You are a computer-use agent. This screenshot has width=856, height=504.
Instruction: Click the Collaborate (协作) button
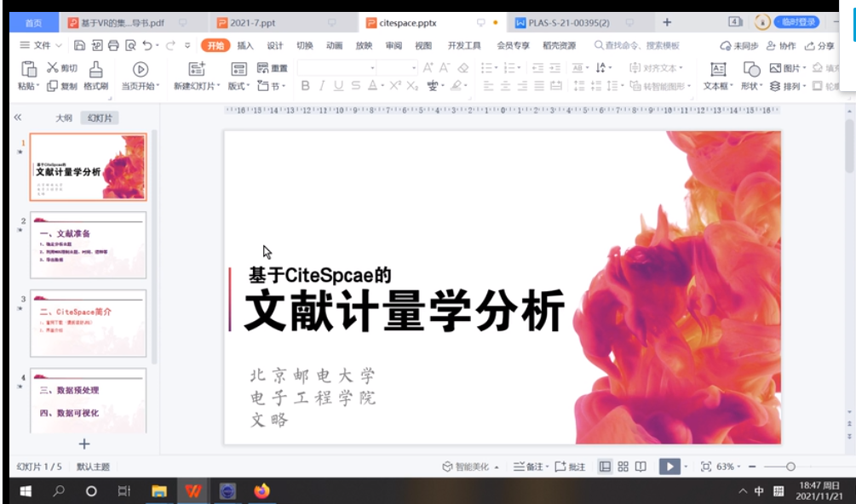[781, 45]
